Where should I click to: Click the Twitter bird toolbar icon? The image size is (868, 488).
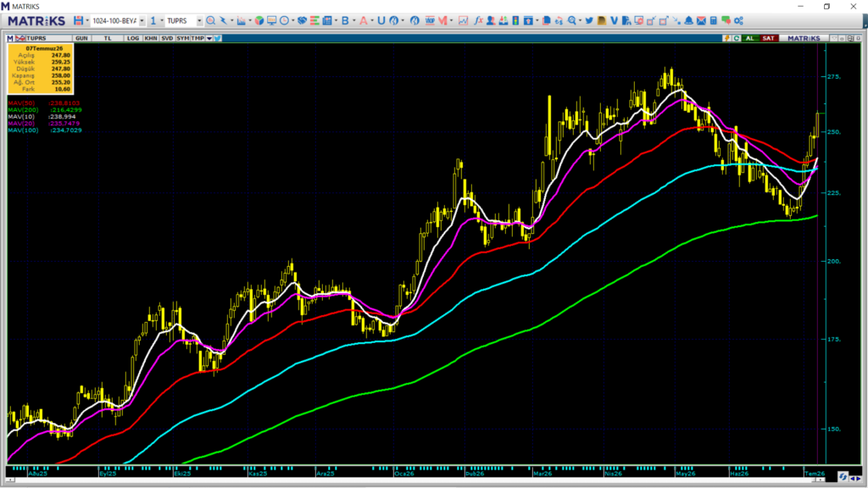point(589,20)
